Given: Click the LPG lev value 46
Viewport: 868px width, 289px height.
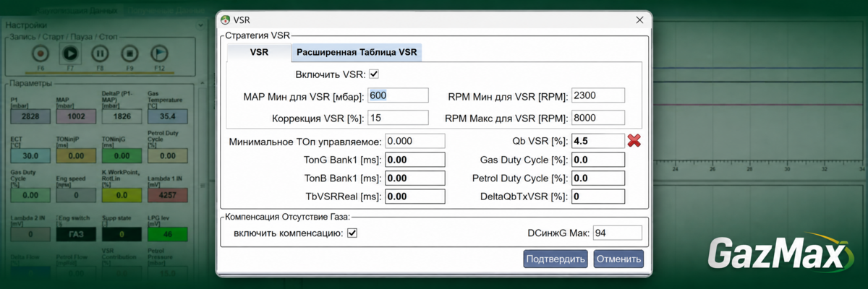Looking at the screenshot, I should pos(167,234).
